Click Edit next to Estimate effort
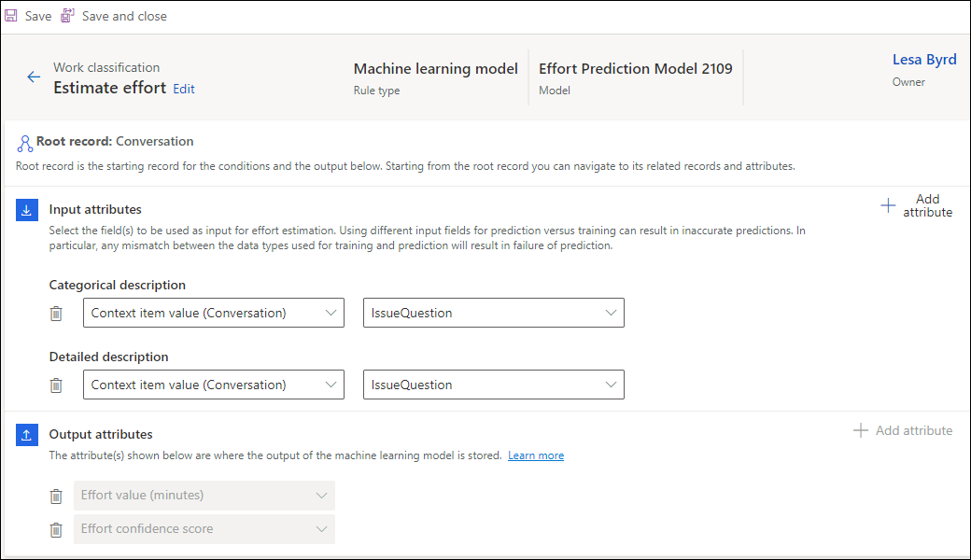Image resolution: width=971 pixels, height=560 pixels. [184, 89]
